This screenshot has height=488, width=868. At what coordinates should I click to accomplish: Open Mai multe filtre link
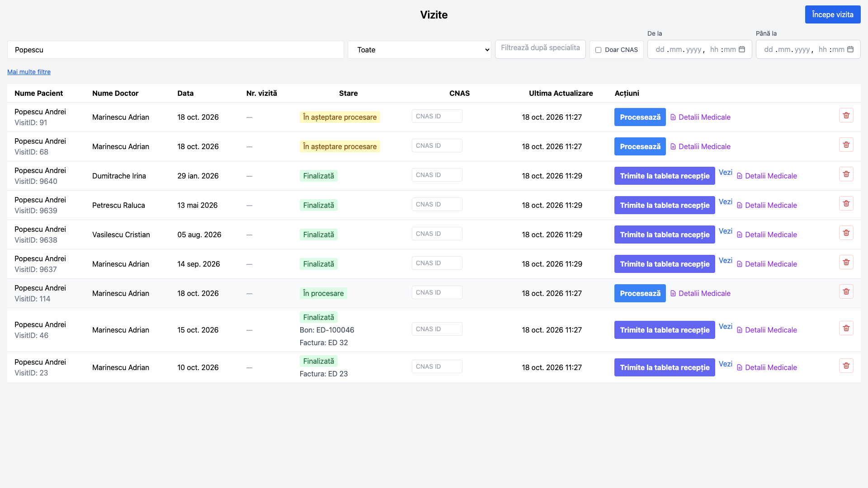(x=29, y=72)
